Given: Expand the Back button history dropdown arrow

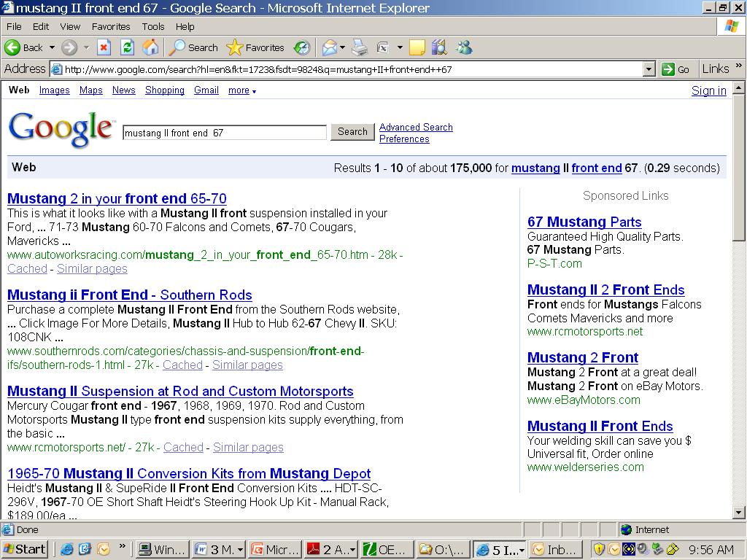Looking at the screenshot, I should [52, 47].
